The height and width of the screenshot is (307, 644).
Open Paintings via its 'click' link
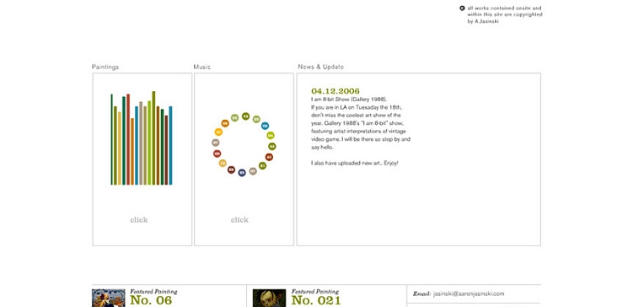tap(139, 220)
